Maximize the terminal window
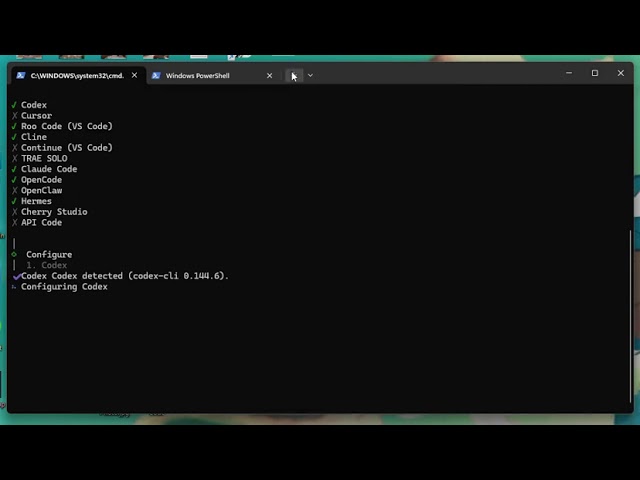Image resolution: width=640 pixels, height=480 pixels. point(595,73)
